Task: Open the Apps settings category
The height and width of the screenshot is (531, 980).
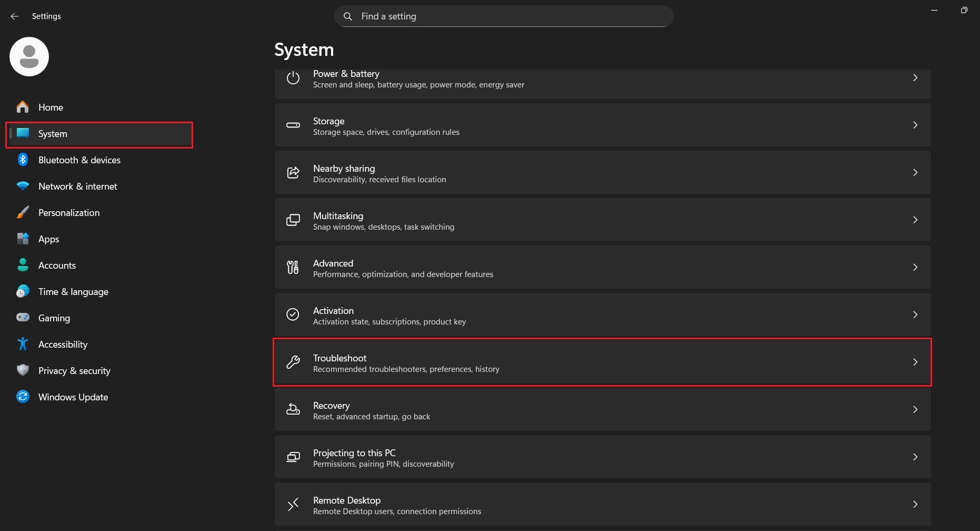Action: point(48,239)
